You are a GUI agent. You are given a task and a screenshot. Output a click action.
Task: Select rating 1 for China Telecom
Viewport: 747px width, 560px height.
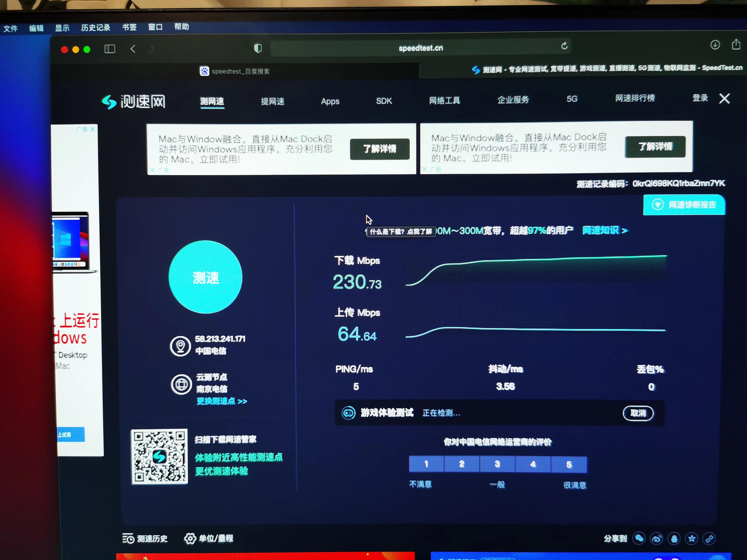click(426, 464)
